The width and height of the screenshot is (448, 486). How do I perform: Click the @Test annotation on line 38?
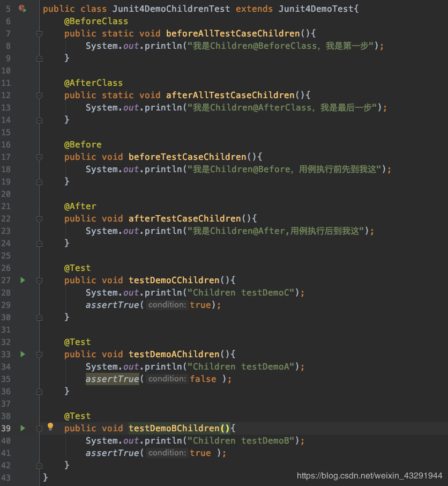[x=77, y=416]
